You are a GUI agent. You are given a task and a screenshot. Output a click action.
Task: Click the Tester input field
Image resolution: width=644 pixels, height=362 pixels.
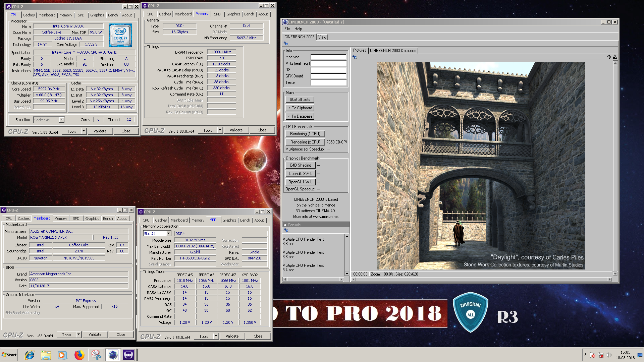tap(328, 83)
